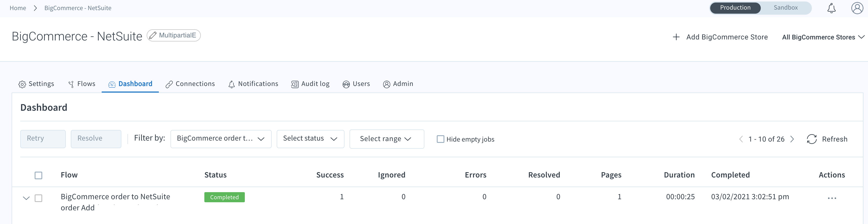Switch to Production environment
This screenshot has height=224, width=868.
pyautogui.click(x=735, y=8)
